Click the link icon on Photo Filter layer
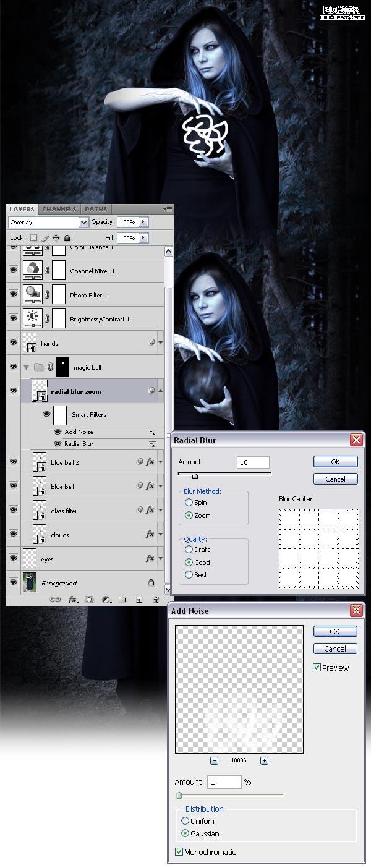371x868 pixels. click(46, 295)
